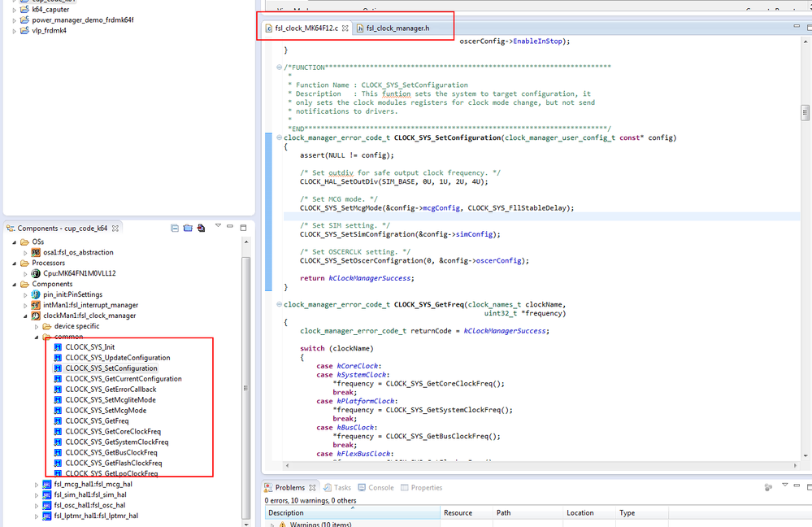Expand the device specific folder
The width and height of the screenshot is (812, 527).
[37, 327]
